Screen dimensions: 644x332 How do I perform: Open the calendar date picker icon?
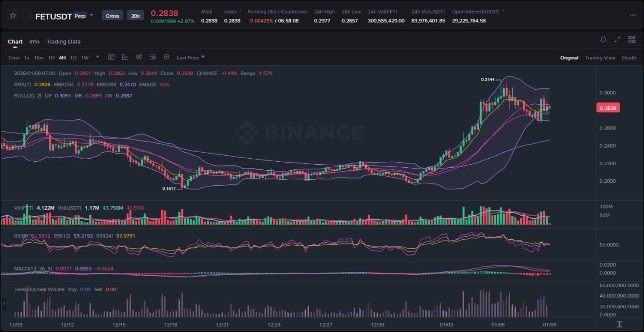[111, 57]
